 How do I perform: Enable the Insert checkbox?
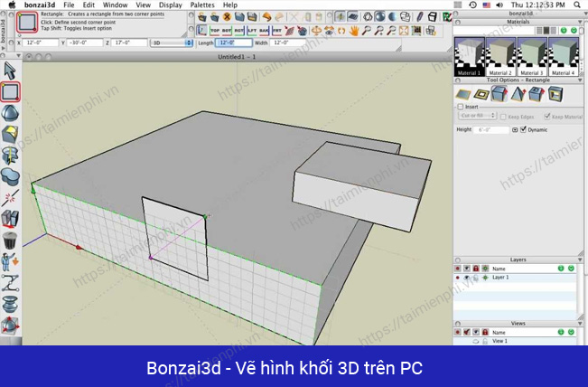click(x=459, y=106)
